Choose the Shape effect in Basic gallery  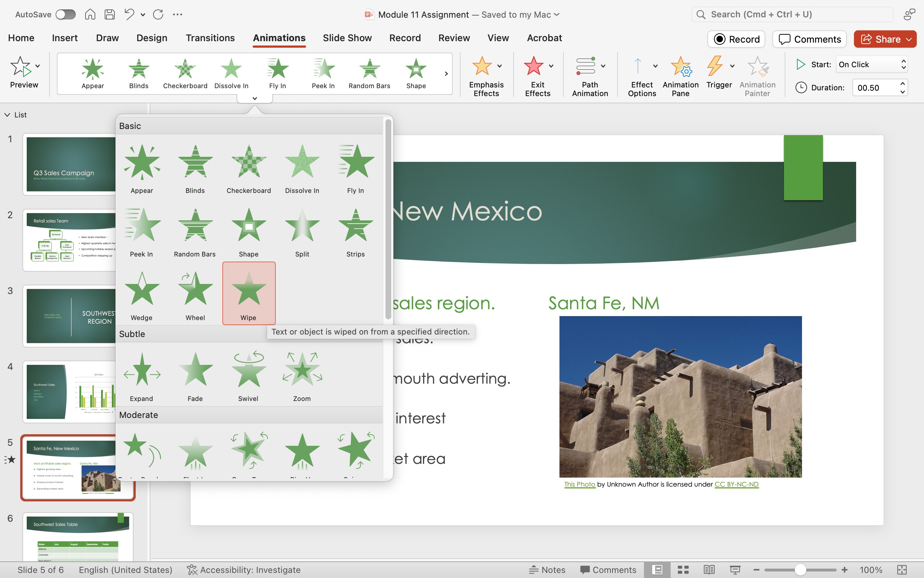pos(249,232)
